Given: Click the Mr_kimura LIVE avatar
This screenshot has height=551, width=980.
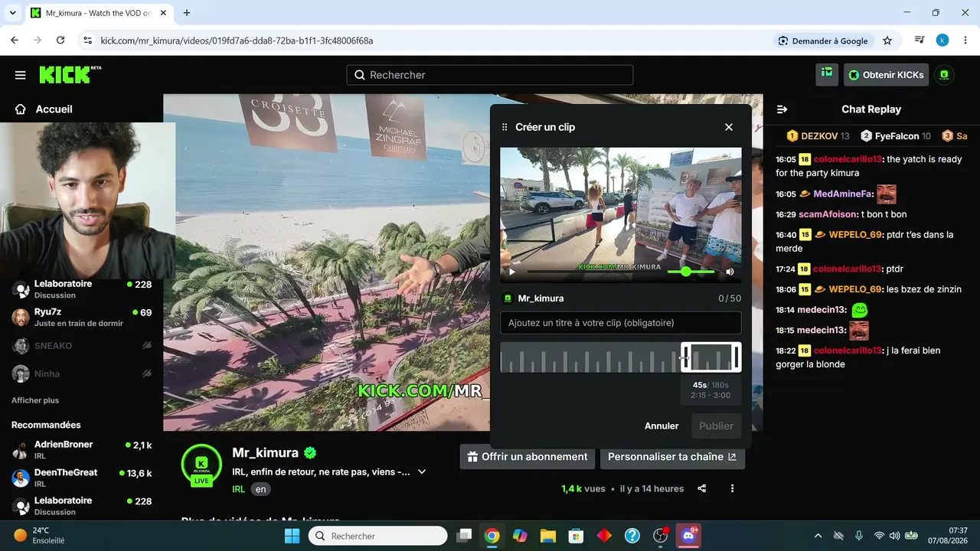Looking at the screenshot, I should [x=201, y=465].
